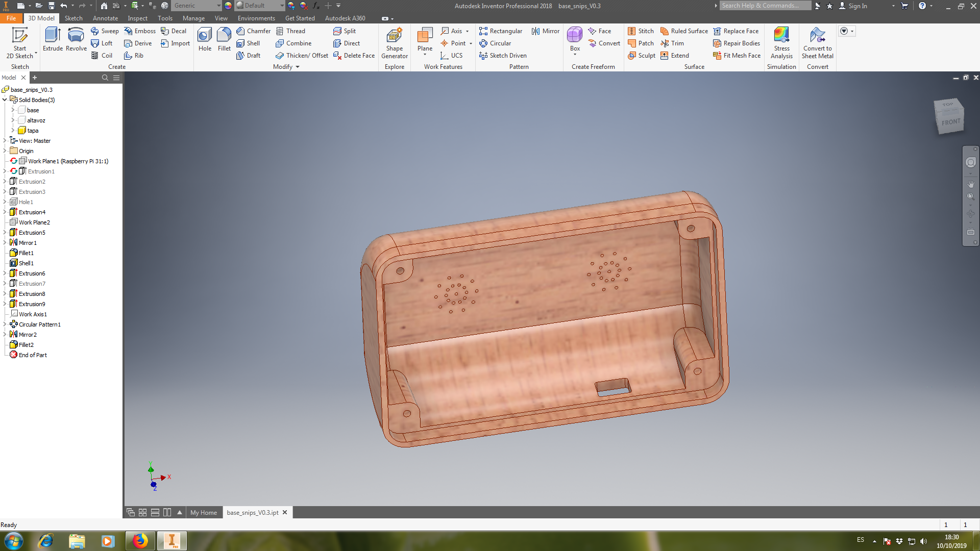Open the Shape Generator tool
The height and width of the screenshot is (551, 980).
point(394,42)
